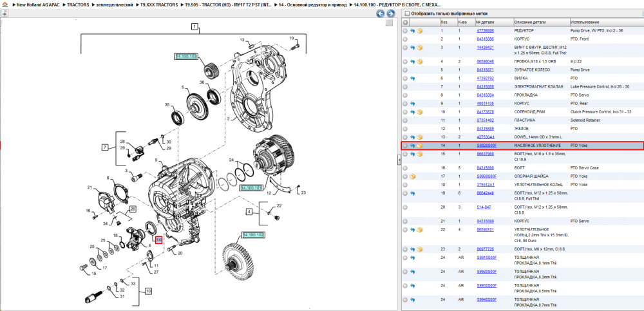Sort by Поз. column header

pos(448,22)
